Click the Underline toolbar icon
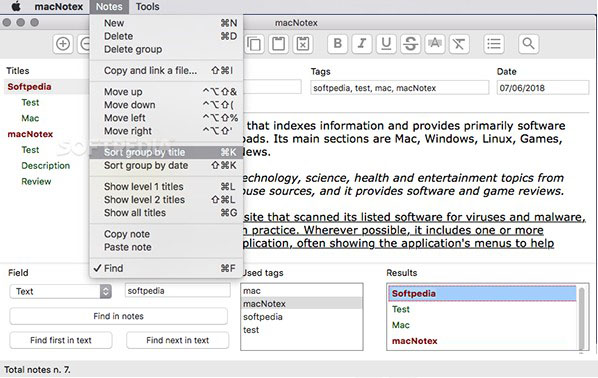This screenshot has height=378, width=598. 386,44
